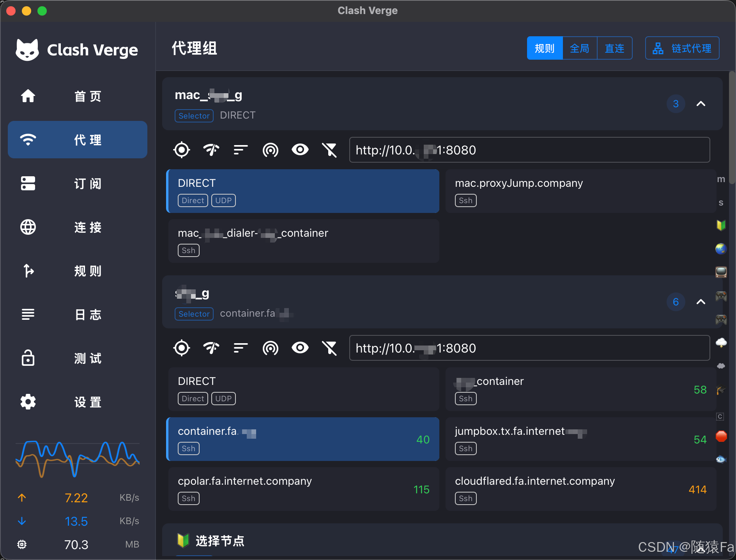Enable 链式代理 chain proxy mode
This screenshot has height=560, width=736.
[682, 48]
